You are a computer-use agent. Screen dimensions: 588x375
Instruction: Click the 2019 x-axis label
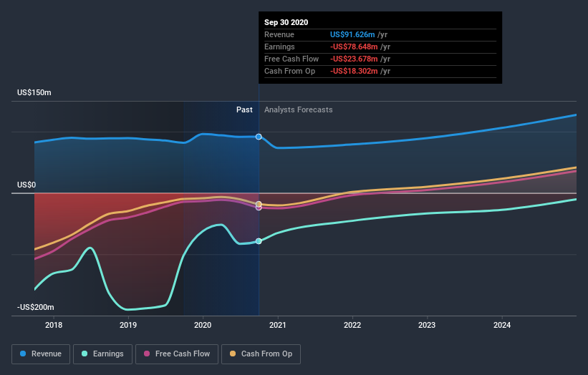[128, 325]
